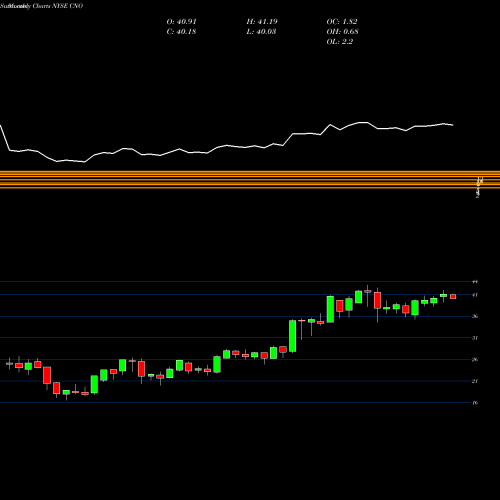
Task: Click the 31 price axis label
Action: 475,338
